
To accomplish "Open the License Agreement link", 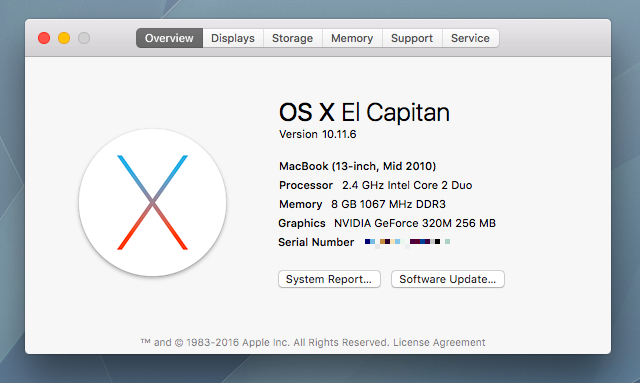I will tap(439, 342).
